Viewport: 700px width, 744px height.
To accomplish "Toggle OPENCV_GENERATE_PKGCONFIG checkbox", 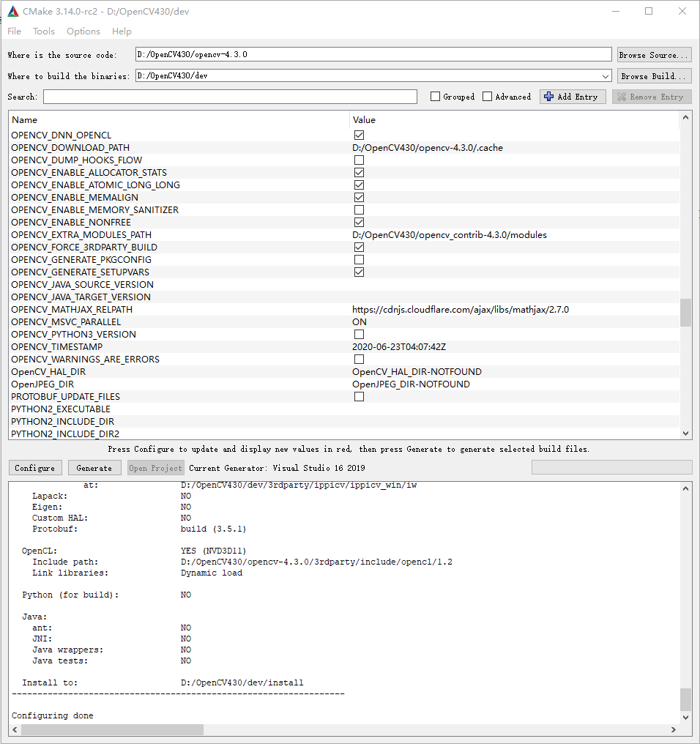I will pyautogui.click(x=360, y=259).
